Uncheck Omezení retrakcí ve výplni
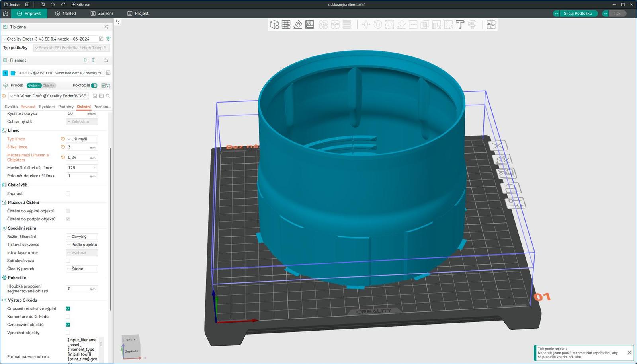Viewport: 637px width, 364px height. click(68, 309)
